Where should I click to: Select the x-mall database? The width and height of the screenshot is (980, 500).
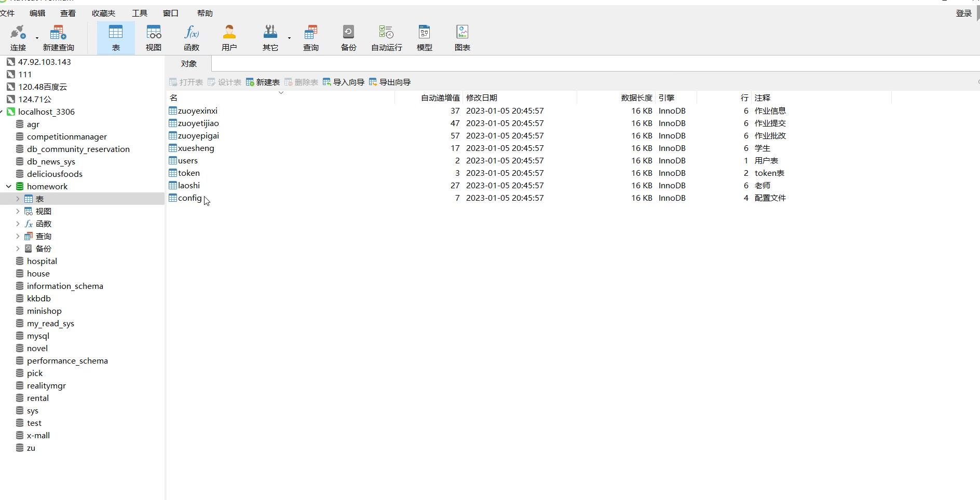[38, 435]
